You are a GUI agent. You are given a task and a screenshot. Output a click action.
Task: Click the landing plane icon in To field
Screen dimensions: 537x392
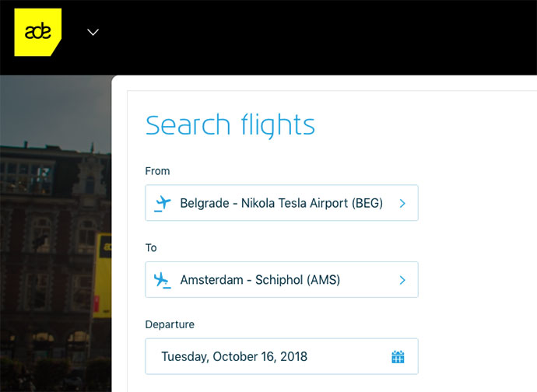[x=162, y=280]
